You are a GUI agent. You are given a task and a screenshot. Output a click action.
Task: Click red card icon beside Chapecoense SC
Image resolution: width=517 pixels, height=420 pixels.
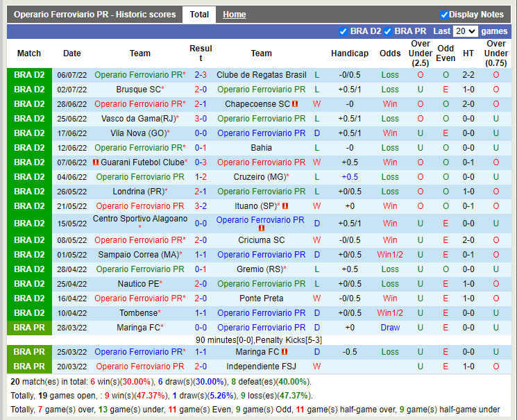(x=295, y=104)
